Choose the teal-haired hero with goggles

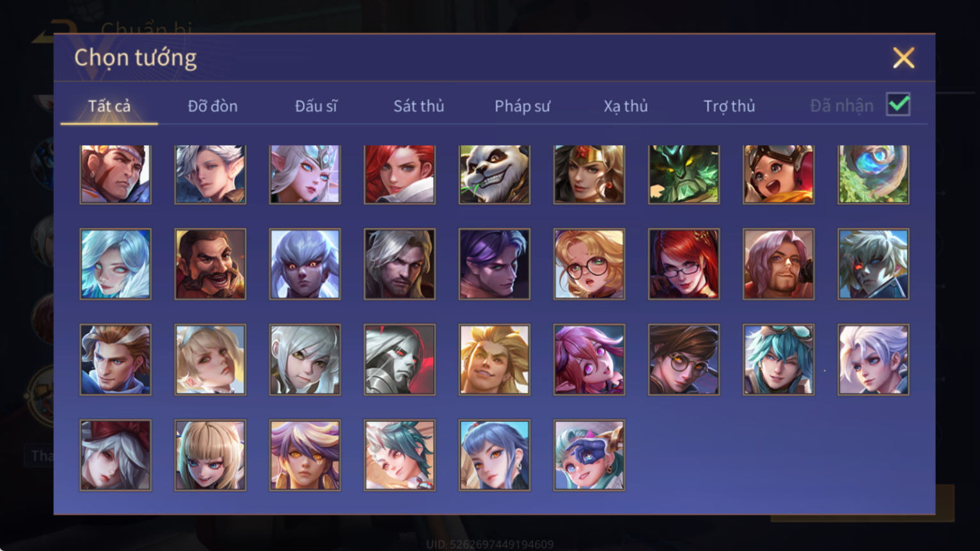(x=778, y=359)
